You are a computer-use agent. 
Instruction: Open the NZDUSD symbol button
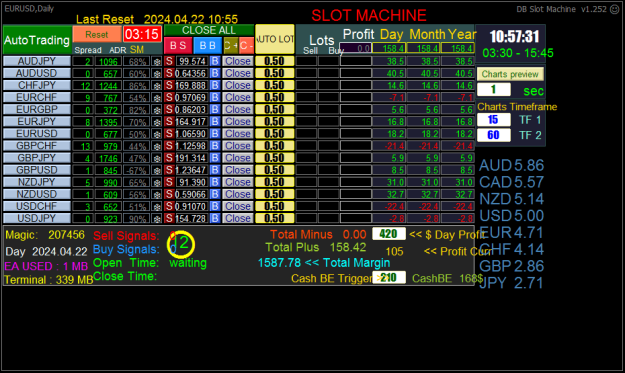pyautogui.click(x=37, y=194)
